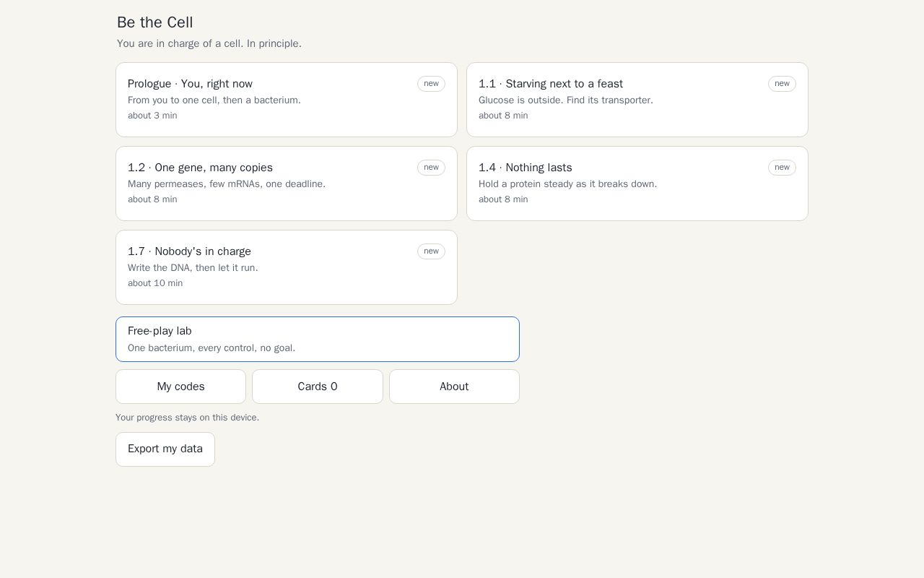
Task: View the Cards 0 collection
Action: tap(318, 387)
